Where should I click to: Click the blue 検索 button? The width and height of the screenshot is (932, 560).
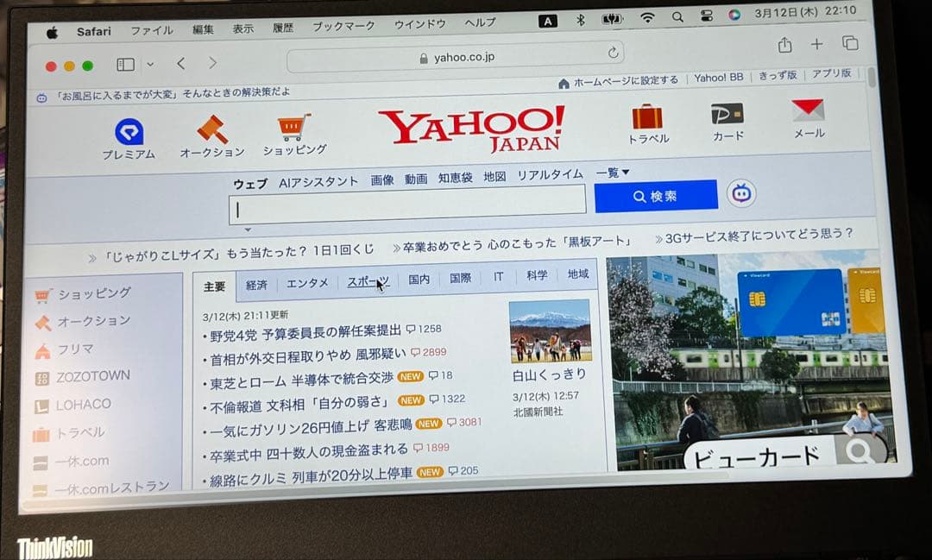point(656,196)
